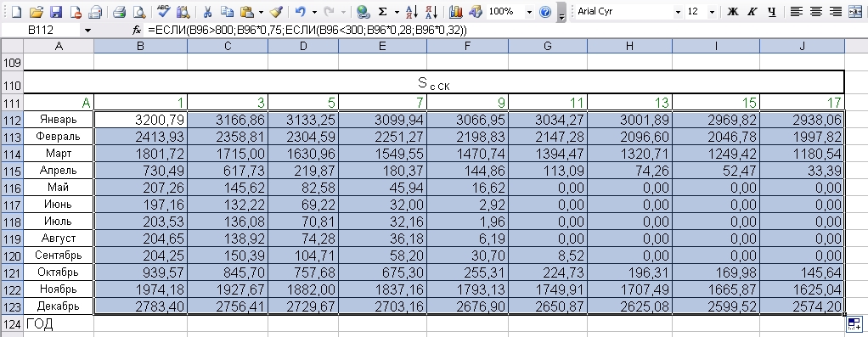Run the ABC spelling check

pos(163,11)
